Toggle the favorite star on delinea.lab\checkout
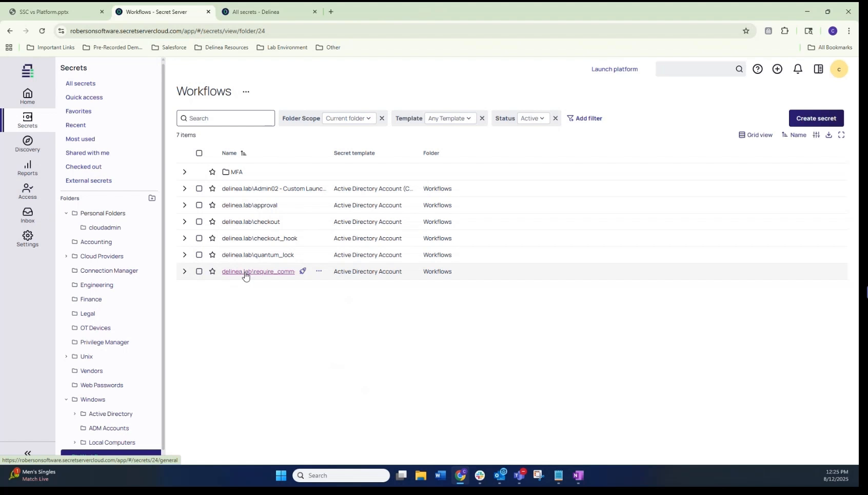 pos(212,221)
